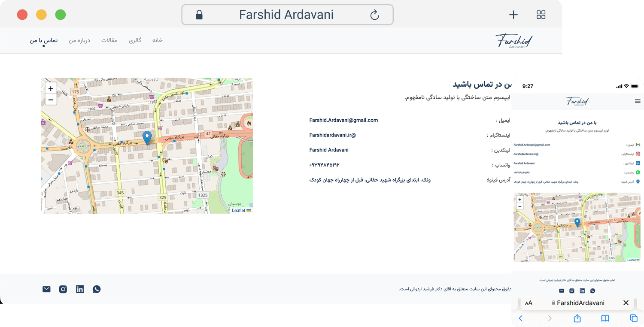Image resolution: width=644 pixels, height=327 pixels.
Task: Click the Farshid Ardavani LinkedIn link on desktop
Action: [329, 150]
